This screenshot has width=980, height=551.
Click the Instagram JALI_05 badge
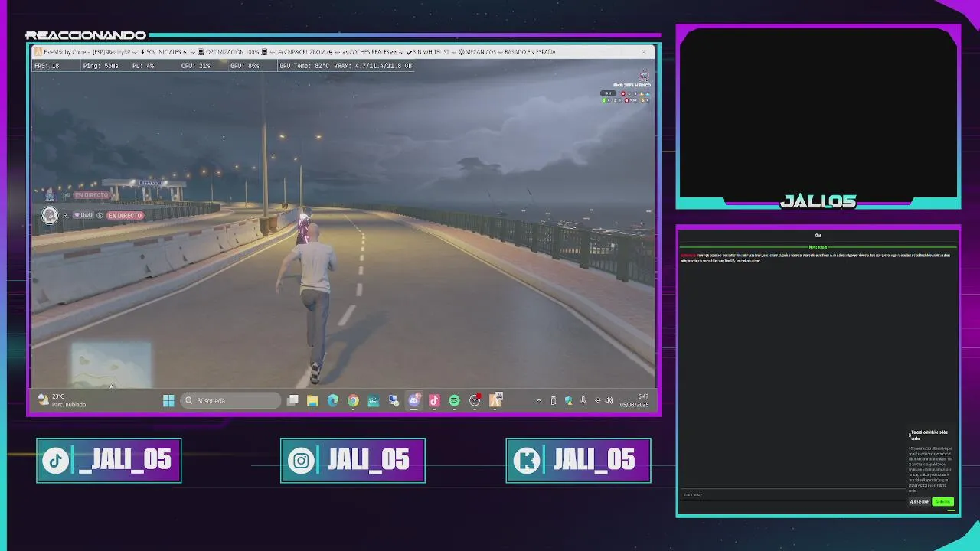(353, 460)
